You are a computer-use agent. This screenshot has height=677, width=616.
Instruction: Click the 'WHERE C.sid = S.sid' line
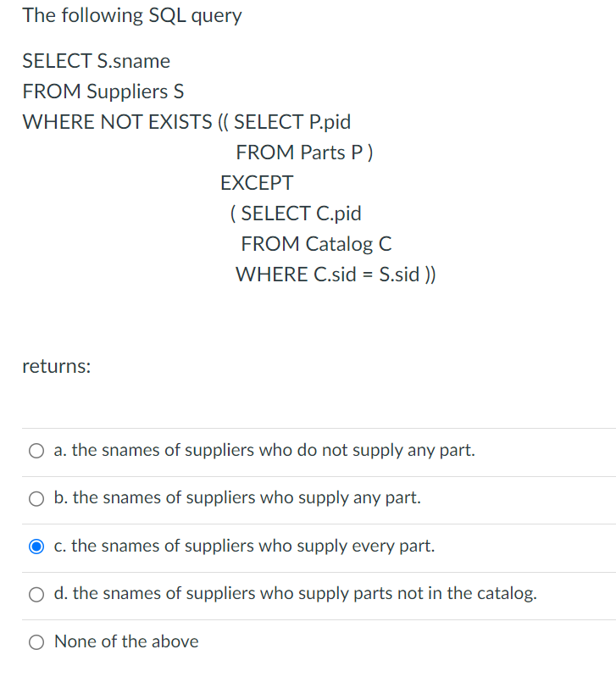click(336, 275)
